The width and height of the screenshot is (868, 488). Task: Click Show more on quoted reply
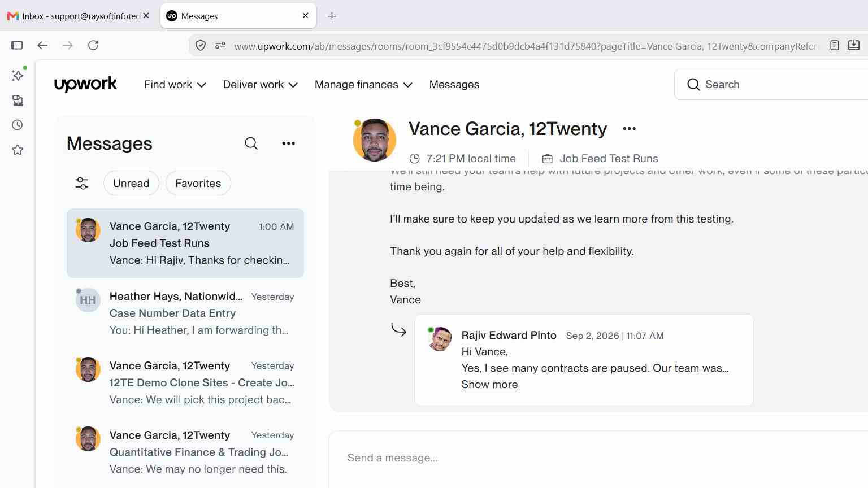point(489,385)
